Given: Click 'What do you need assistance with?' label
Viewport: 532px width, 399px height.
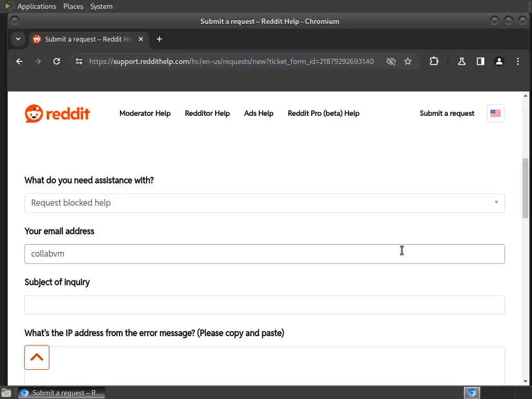Looking at the screenshot, I should (89, 180).
